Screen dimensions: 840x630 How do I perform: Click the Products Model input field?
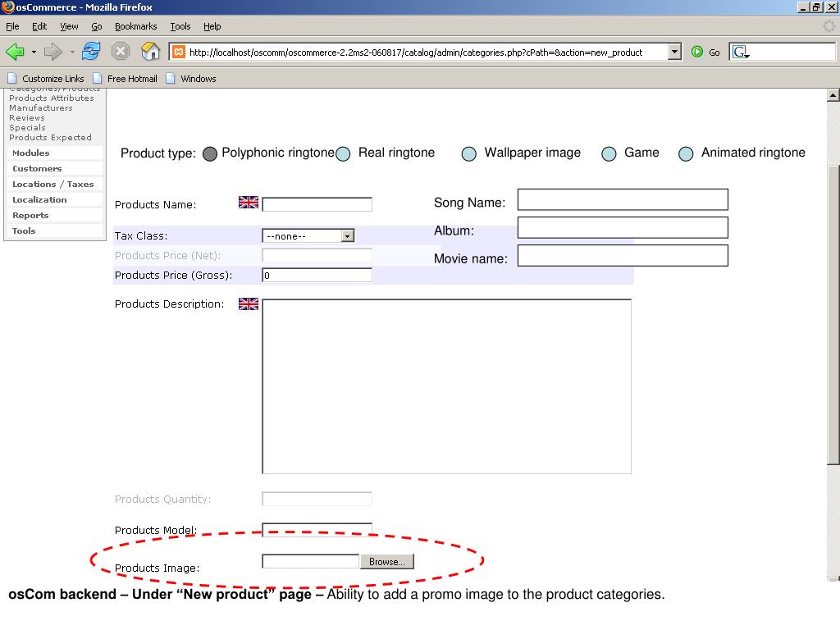click(317, 530)
